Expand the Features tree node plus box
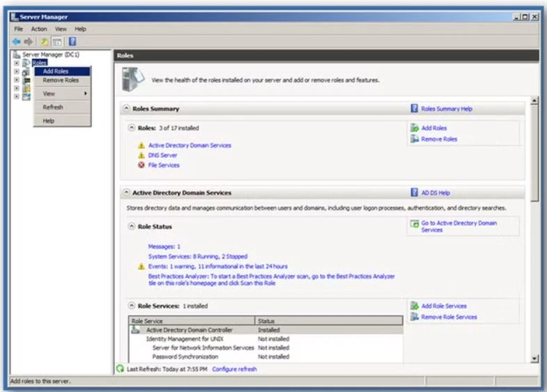The image size is (547, 392). tap(17, 72)
